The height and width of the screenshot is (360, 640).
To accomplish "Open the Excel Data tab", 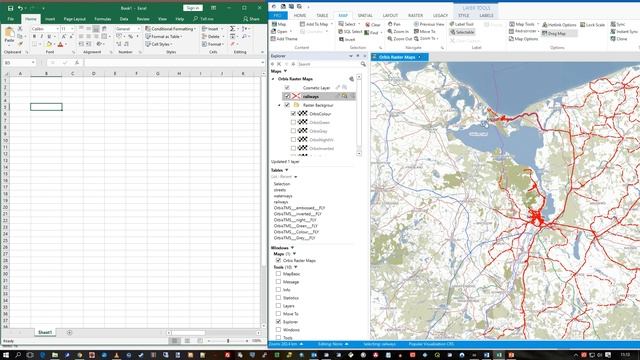I will pyautogui.click(x=124, y=19).
